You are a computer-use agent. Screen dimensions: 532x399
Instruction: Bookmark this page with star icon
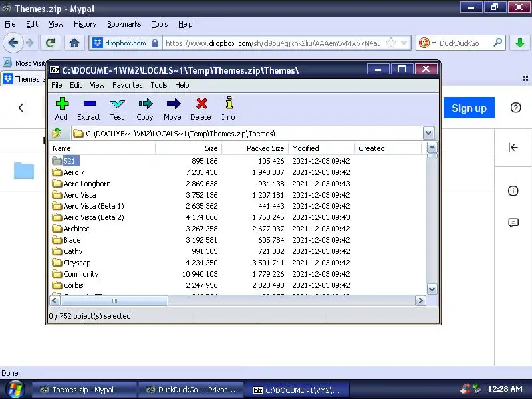[391, 43]
